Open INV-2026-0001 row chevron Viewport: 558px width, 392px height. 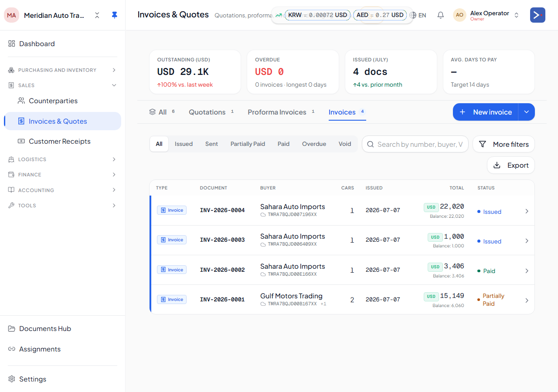[x=527, y=301]
